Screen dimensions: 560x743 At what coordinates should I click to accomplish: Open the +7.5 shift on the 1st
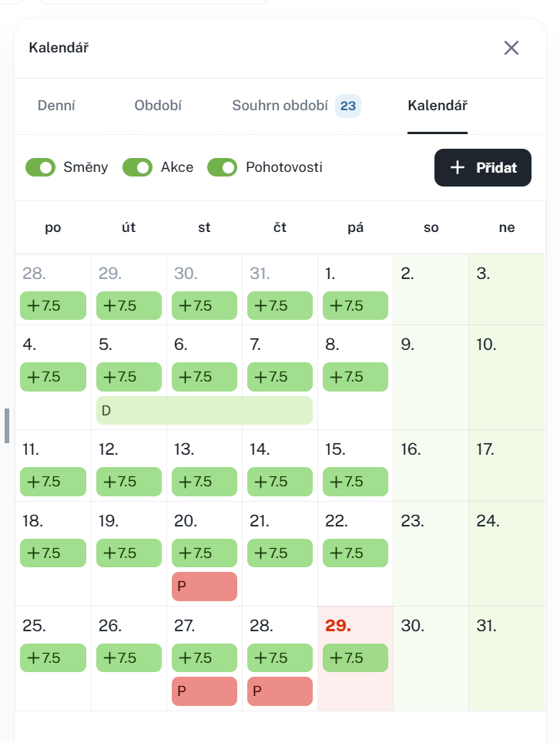[x=355, y=306]
